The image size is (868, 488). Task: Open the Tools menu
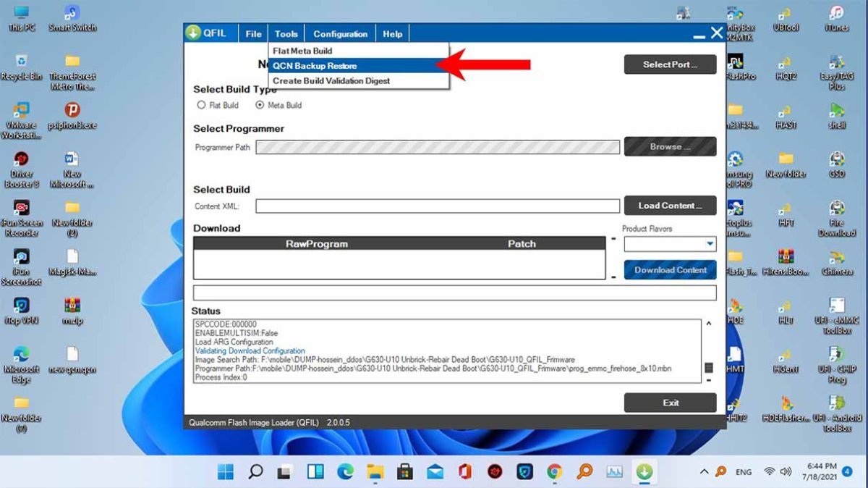point(286,34)
